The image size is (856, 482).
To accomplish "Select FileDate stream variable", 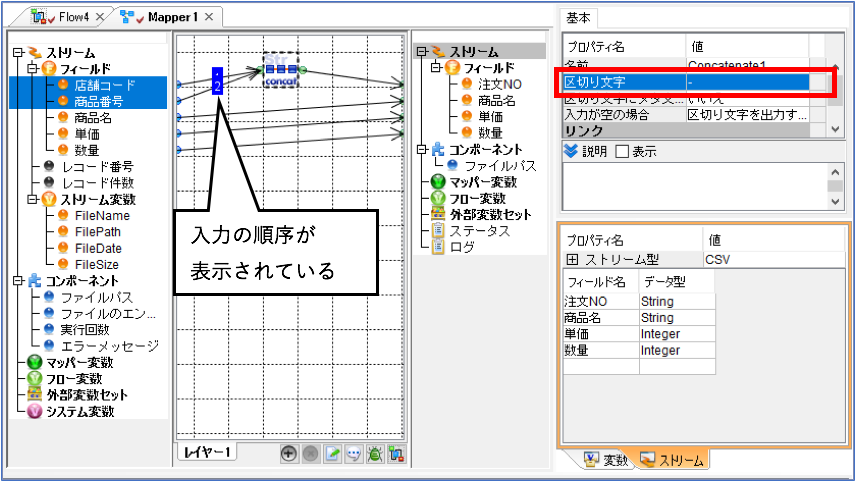I will click(98, 248).
